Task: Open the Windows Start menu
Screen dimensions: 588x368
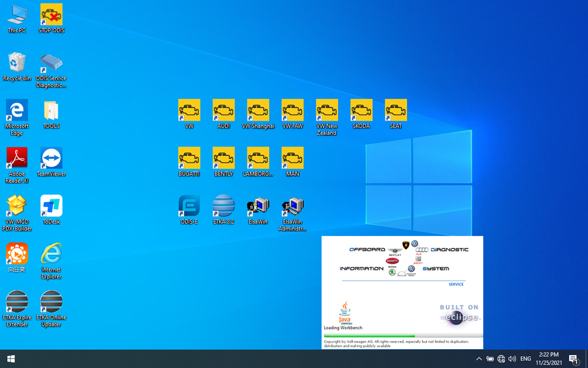Action: 11,359
